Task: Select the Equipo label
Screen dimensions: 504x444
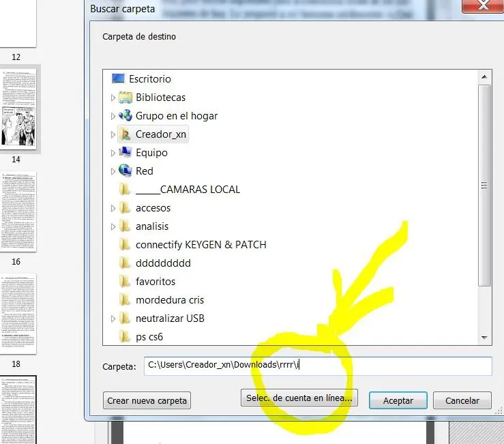Action: (x=151, y=153)
